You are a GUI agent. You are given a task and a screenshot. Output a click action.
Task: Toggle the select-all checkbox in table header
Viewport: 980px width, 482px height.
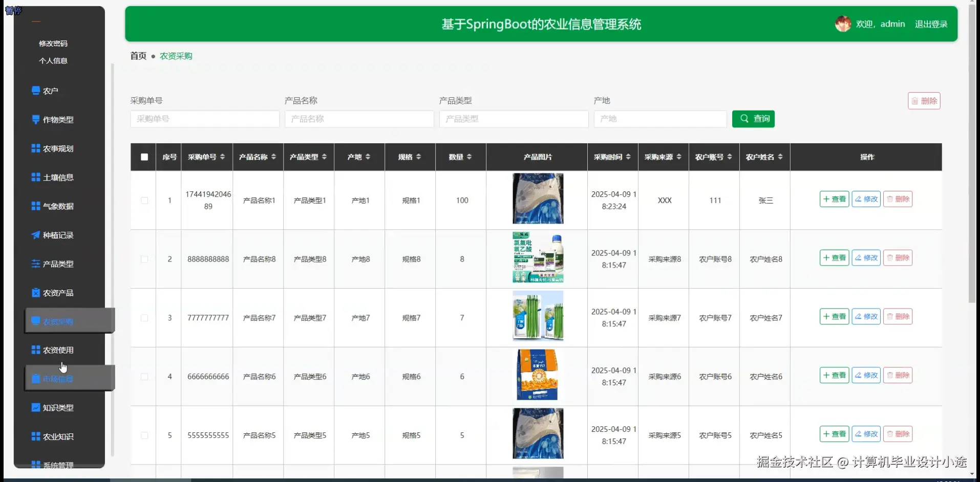pos(144,157)
